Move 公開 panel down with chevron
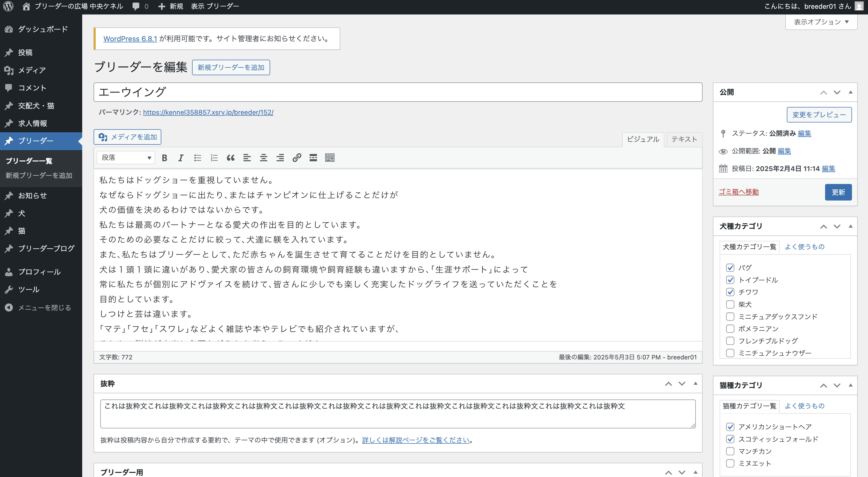Screen dimensions: 868x477 (x=837, y=92)
